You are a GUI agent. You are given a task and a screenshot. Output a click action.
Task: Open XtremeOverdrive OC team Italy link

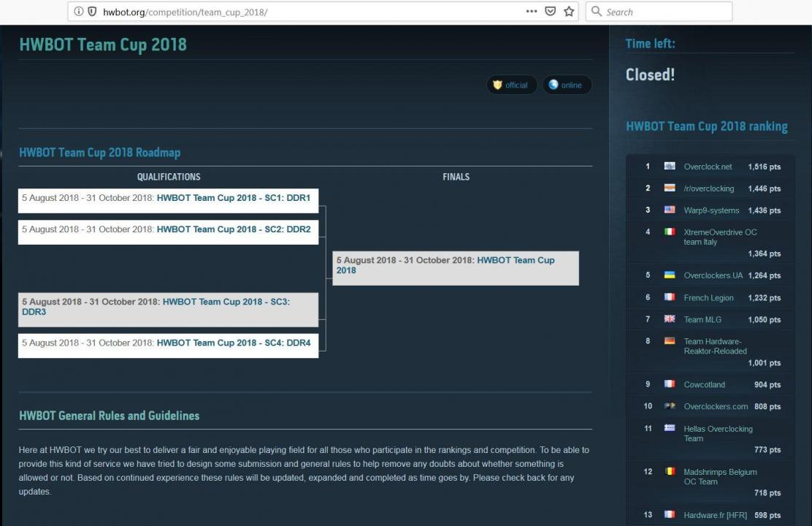[x=720, y=237]
